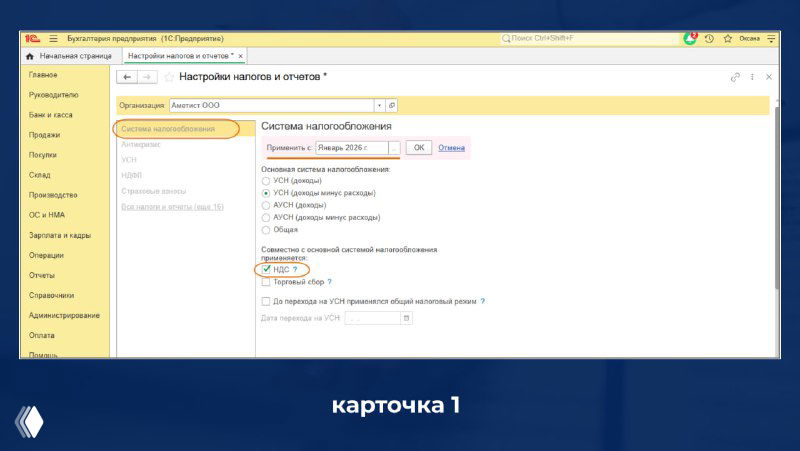Click the Дата перехода на УСН field
Image resolution: width=800 pixels, height=451 pixels.
coord(373,318)
